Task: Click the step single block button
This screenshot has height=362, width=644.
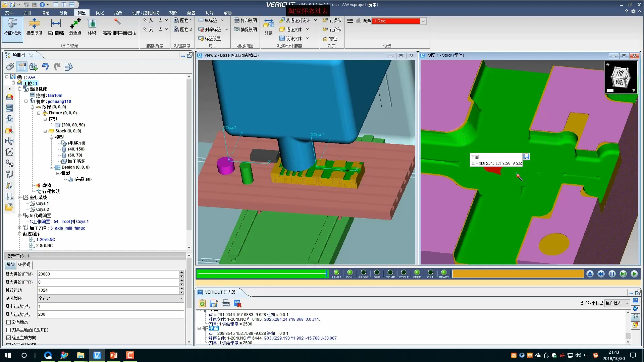Action: (x=623, y=274)
